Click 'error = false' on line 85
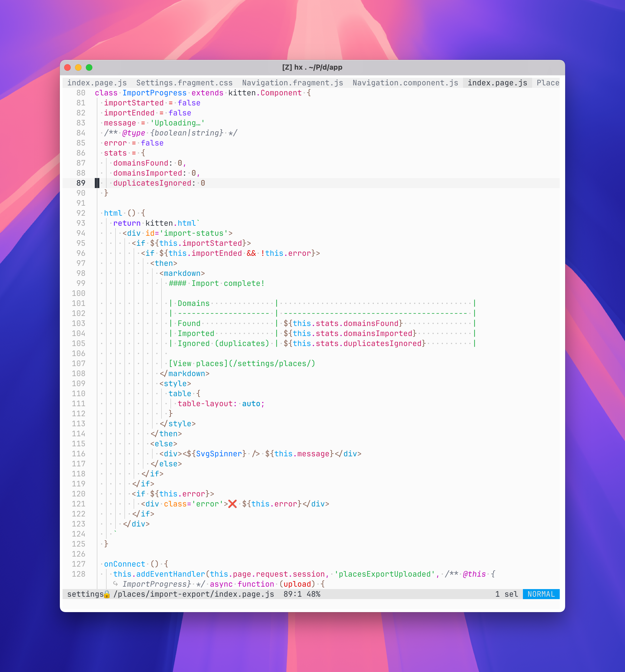Image resolution: width=625 pixels, height=672 pixels. tap(134, 143)
